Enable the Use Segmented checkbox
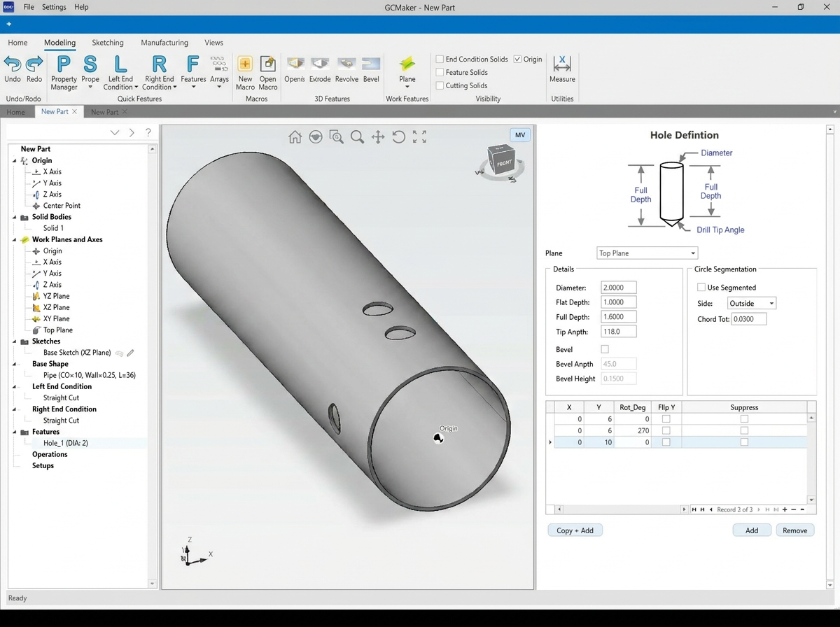The image size is (840, 627). (x=701, y=287)
